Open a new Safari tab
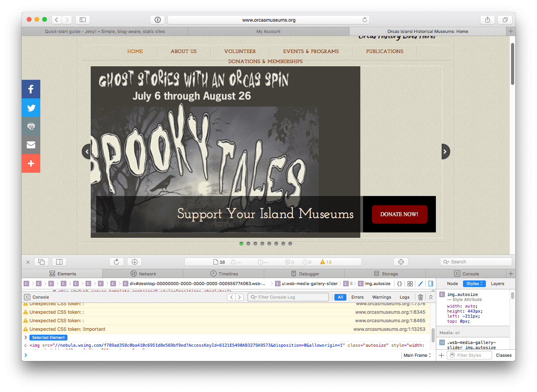Screen dimensions: 537x392 point(511,31)
